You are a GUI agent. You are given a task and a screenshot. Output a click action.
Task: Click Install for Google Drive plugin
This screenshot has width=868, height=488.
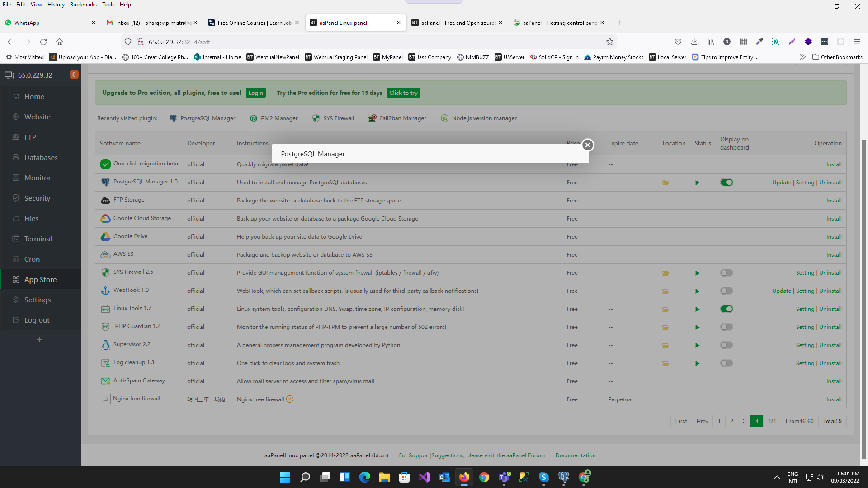click(x=834, y=237)
